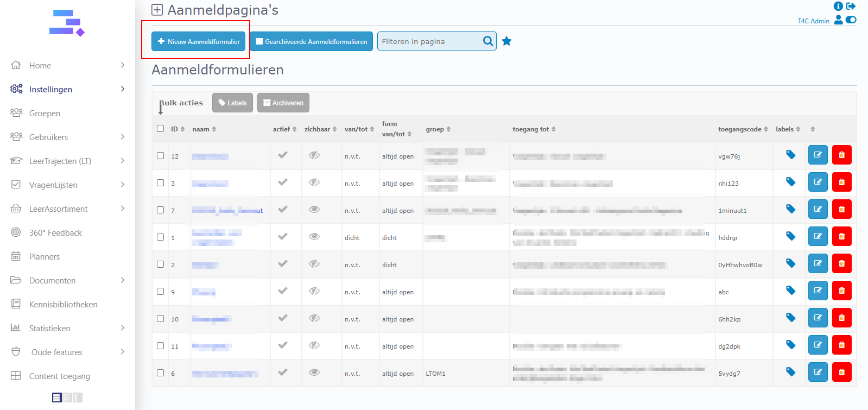Open Groepen in the sidebar
Viewport: 868px width, 410px height.
(x=45, y=113)
